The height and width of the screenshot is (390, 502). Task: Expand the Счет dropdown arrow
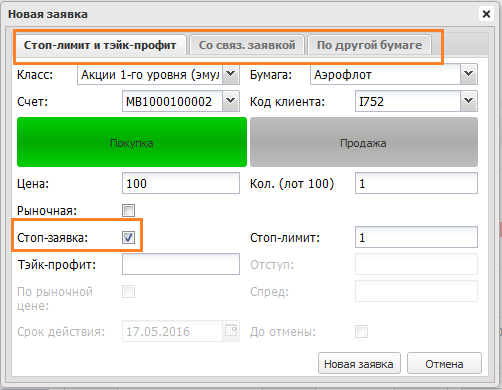(x=231, y=101)
